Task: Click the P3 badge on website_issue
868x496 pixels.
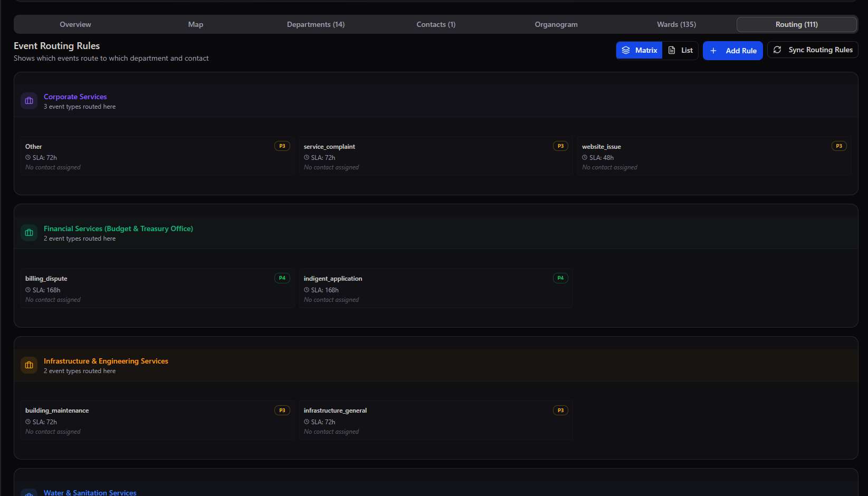Action: [839, 146]
